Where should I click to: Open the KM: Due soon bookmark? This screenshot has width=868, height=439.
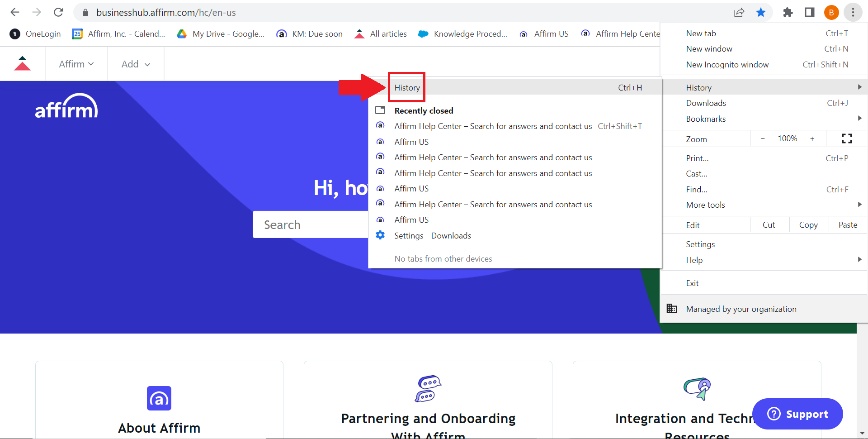point(310,34)
